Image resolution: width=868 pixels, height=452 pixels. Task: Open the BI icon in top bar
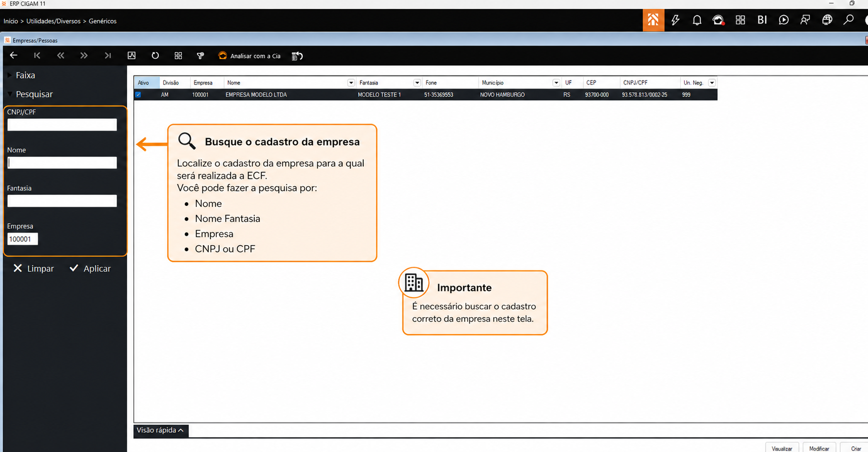tap(762, 20)
